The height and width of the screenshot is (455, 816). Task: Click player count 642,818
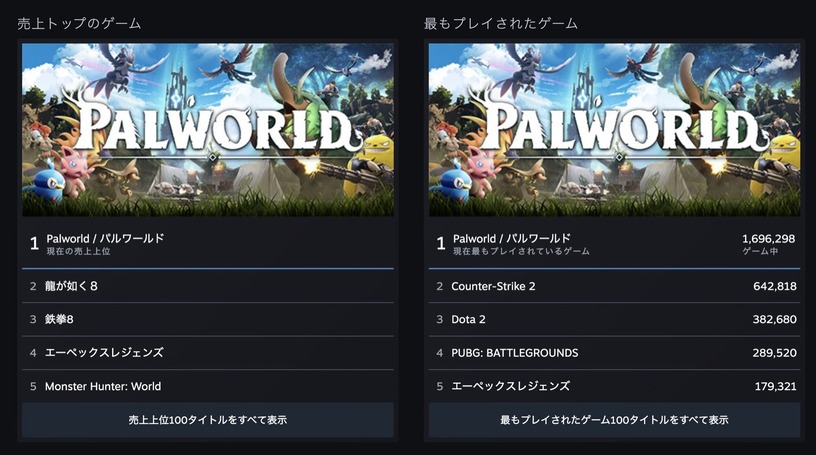coord(775,286)
